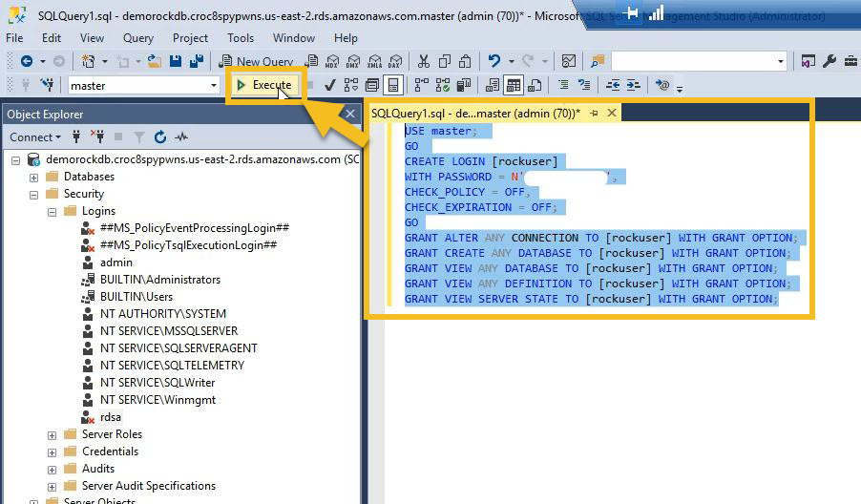Open the find combo box dropdown arrow
This screenshot has width=861, height=504.
780,61
